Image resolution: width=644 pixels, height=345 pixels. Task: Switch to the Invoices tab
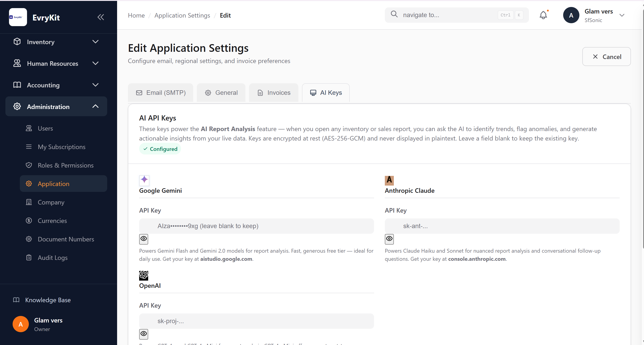pos(273,93)
